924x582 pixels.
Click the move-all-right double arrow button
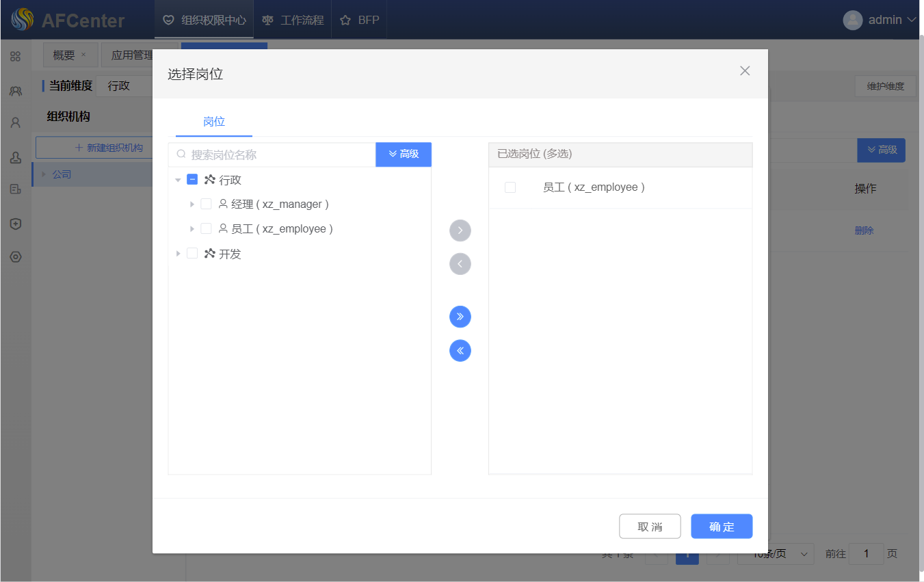460,317
